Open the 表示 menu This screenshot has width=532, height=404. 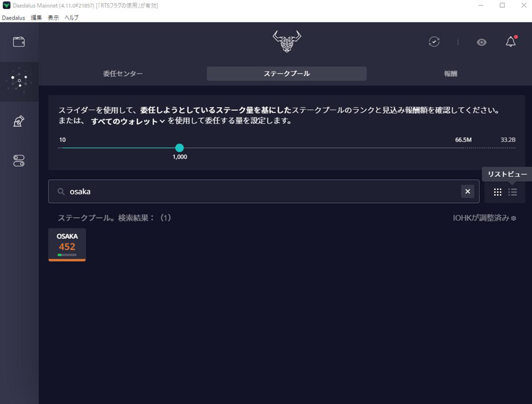click(x=53, y=18)
